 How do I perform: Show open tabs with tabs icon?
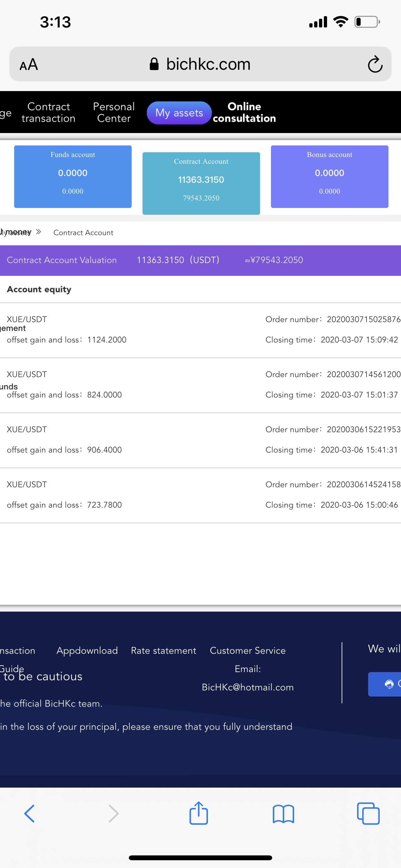pyautogui.click(x=368, y=813)
